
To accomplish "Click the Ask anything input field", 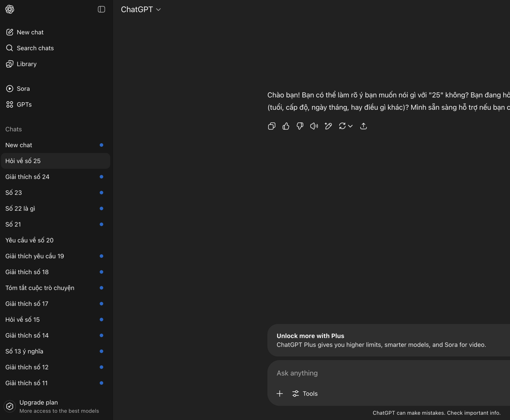I will point(389,373).
